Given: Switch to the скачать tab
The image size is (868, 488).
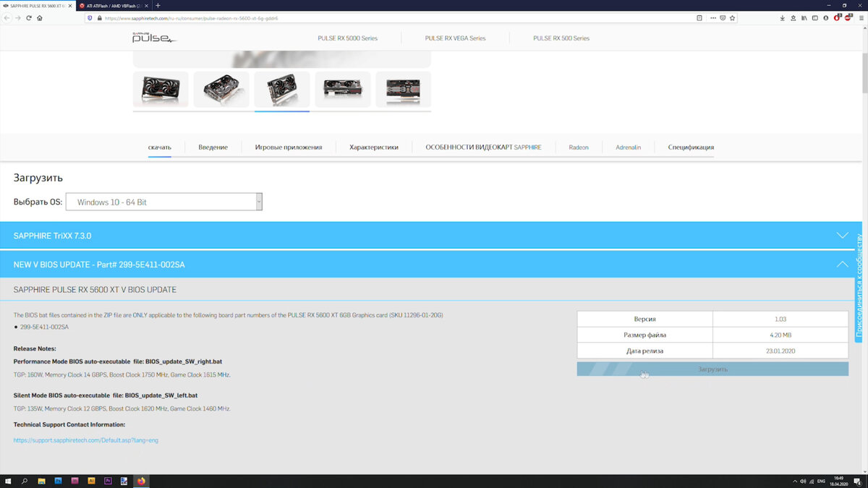Looking at the screenshot, I should tap(160, 147).
